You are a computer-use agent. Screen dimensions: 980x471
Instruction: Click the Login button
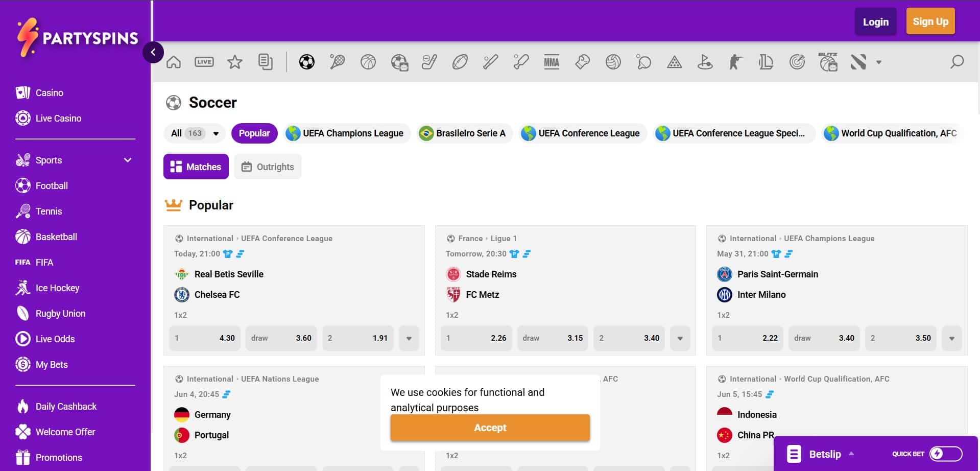[876, 21]
